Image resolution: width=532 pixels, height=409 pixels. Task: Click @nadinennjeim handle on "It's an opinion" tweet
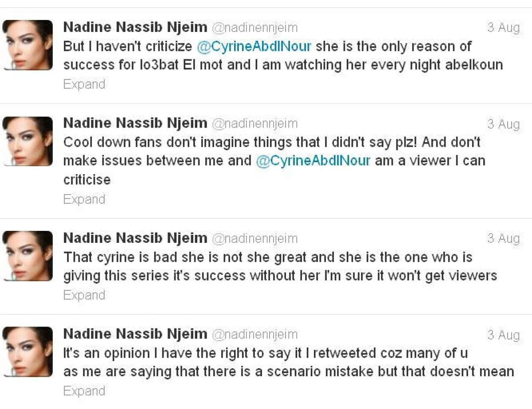coord(255,334)
